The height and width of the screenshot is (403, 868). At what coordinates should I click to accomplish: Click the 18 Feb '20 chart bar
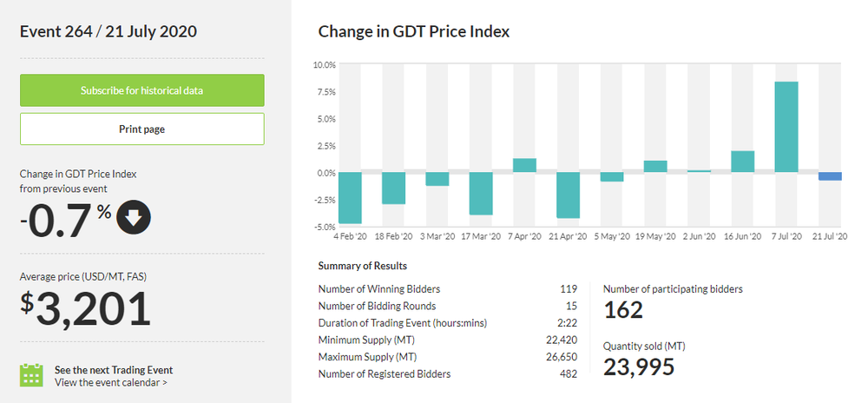tap(393, 188)
